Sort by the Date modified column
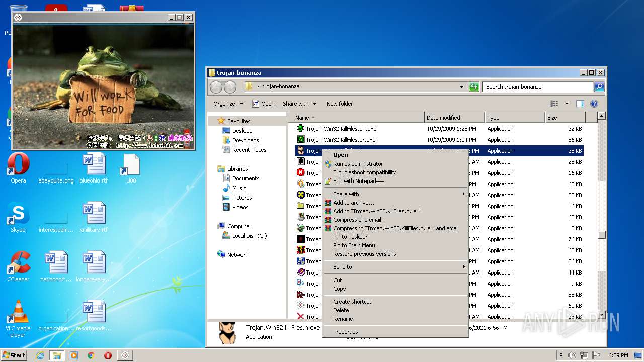The height and width of the screenshot is (362, 644). pyautogui.click(x=454, y=118)
